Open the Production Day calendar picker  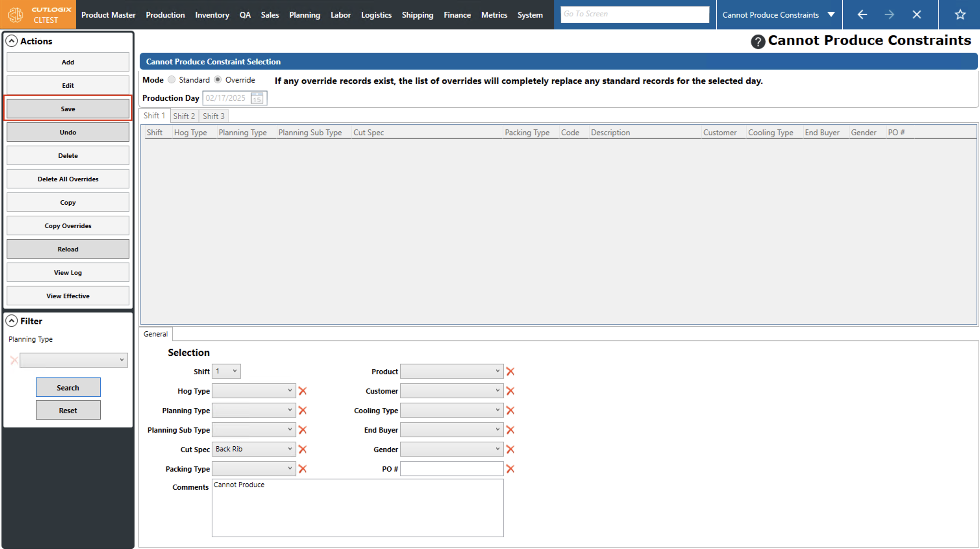click(257, 98)
